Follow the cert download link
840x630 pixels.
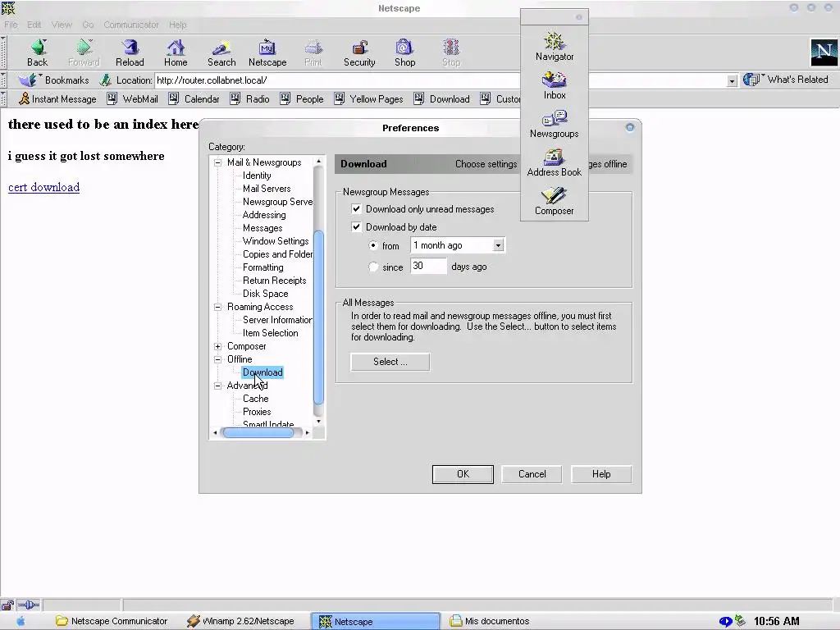[44, 187]
